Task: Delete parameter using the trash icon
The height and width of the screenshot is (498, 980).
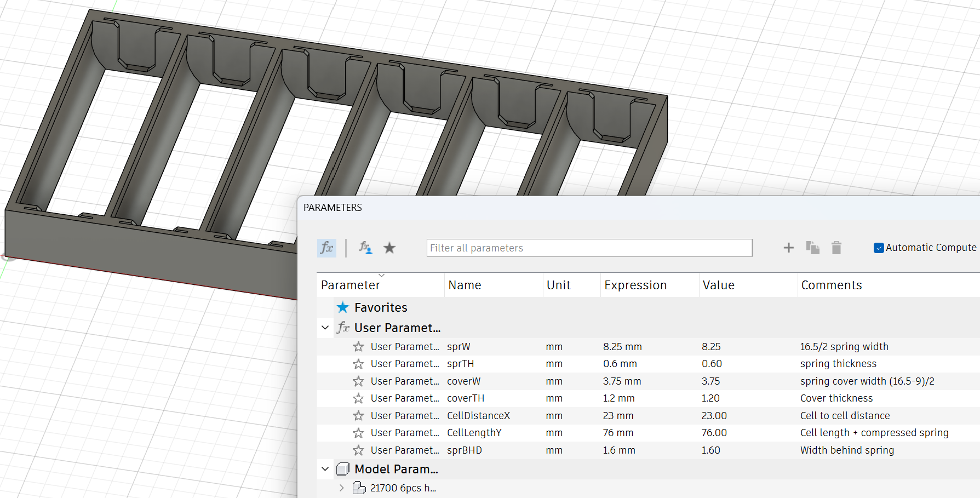Action: [836, 248]
